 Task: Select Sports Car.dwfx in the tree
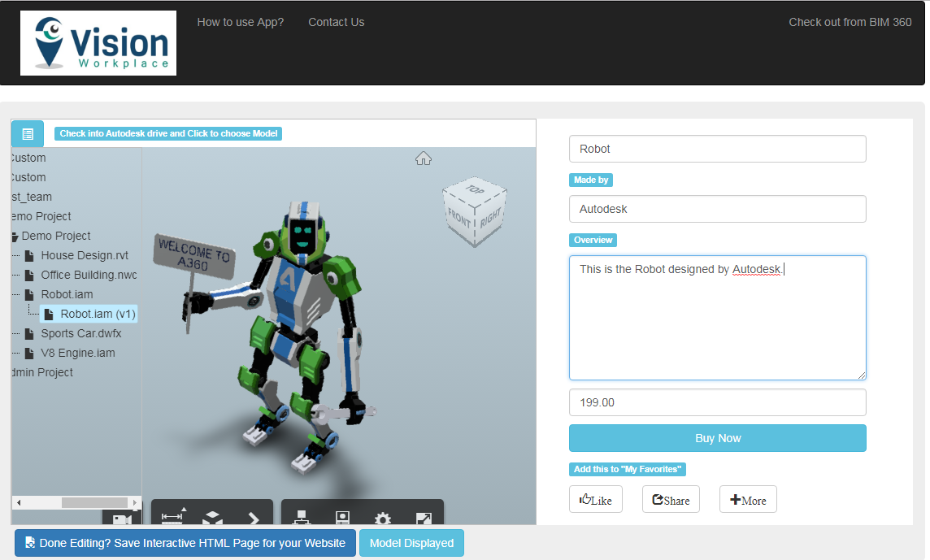coord(81,334)
